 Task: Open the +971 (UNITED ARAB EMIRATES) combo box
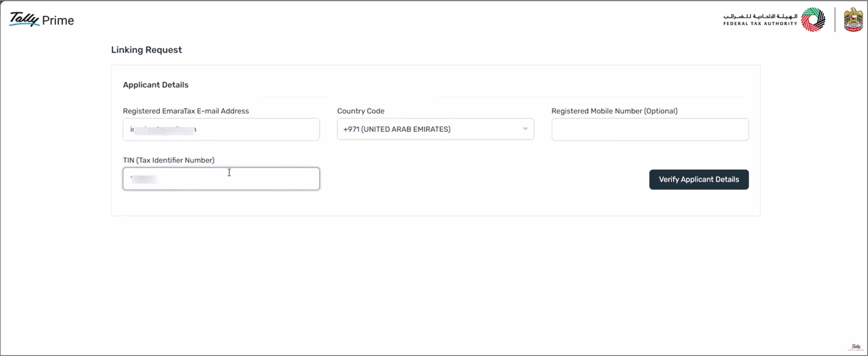(x=435, y=129)
